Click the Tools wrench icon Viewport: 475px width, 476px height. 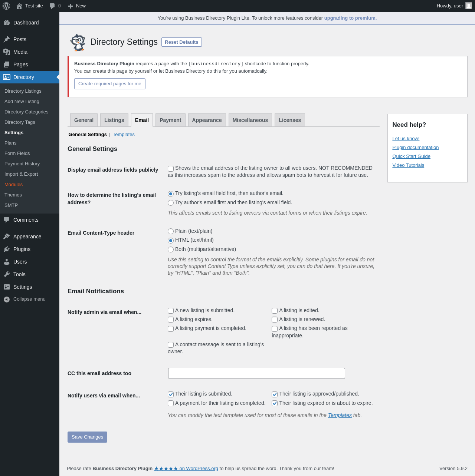[7, 274]
